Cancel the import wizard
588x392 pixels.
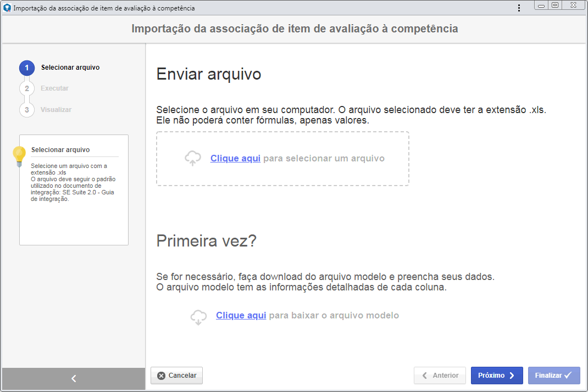coord(176,376)
